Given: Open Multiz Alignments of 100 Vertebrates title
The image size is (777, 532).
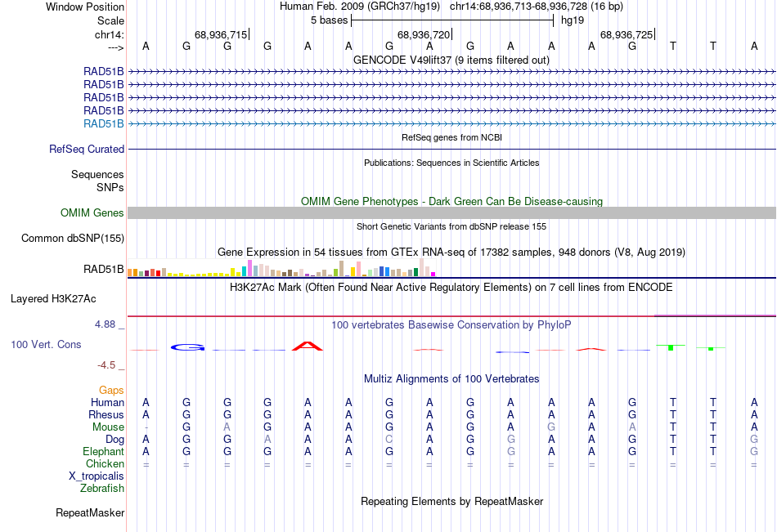Looking at the screenshot, I should point(451,379).
